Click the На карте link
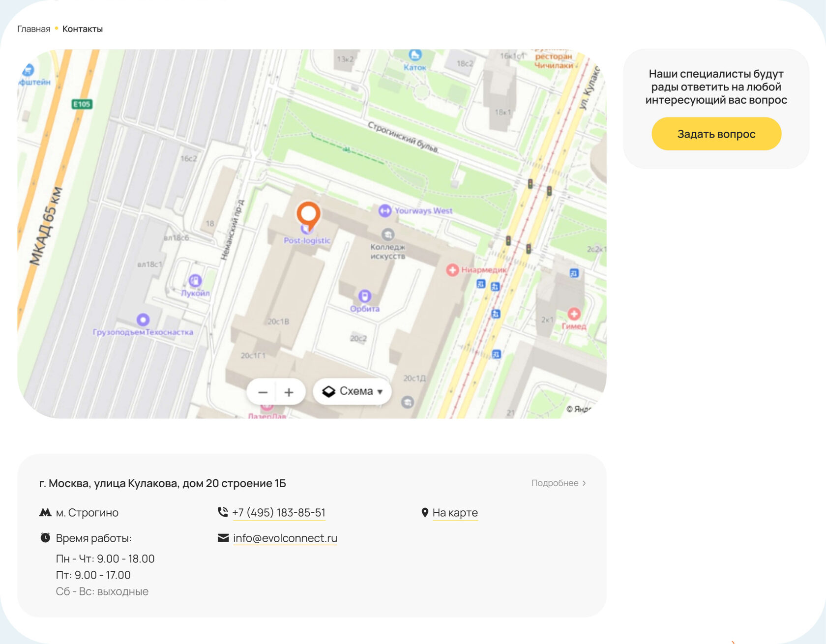Viewport: 826px width, 644px height. [x=455, y=513]
